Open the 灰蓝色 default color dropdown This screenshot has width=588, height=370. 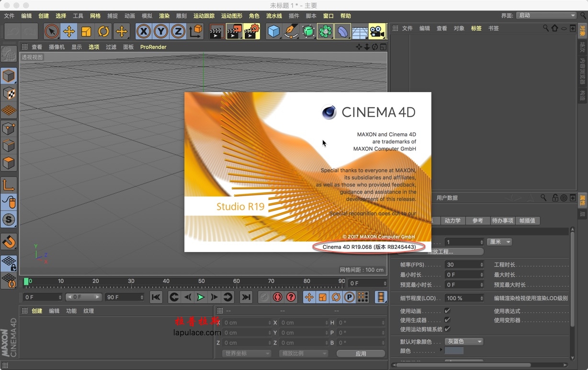click(464, 342)
